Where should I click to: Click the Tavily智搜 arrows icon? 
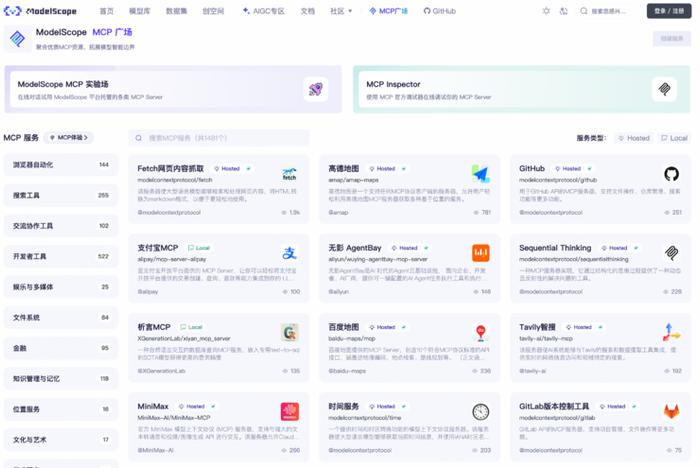click(x=671, y=332)
